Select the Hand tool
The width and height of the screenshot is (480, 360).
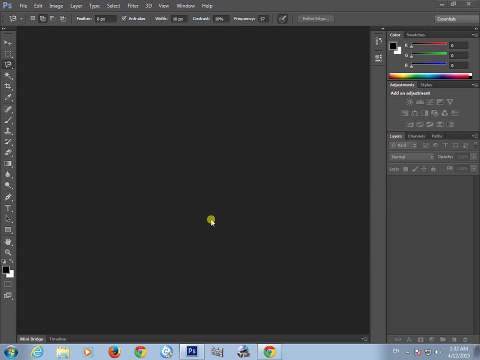(x=8, y=242)
